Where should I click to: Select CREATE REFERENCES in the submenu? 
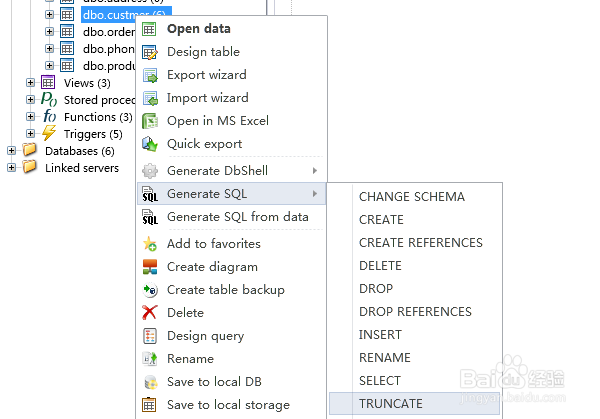click(421, 243)
